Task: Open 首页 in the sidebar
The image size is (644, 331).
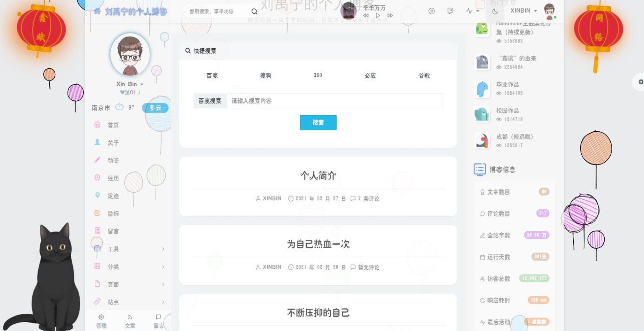Action: click(113, 125)
